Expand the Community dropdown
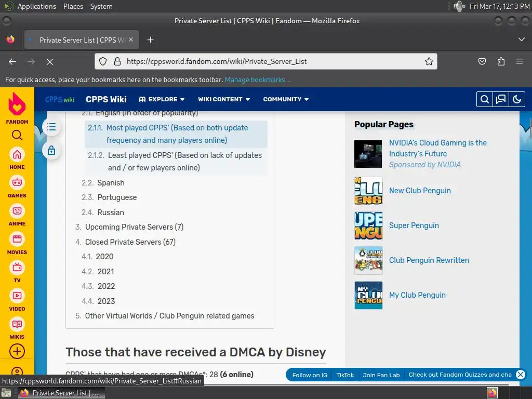Viewport: 532px width, 399px height. coord(286,99)
